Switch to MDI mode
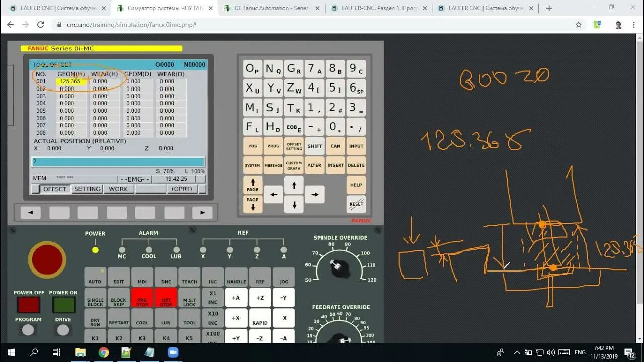 click(142, 277)
